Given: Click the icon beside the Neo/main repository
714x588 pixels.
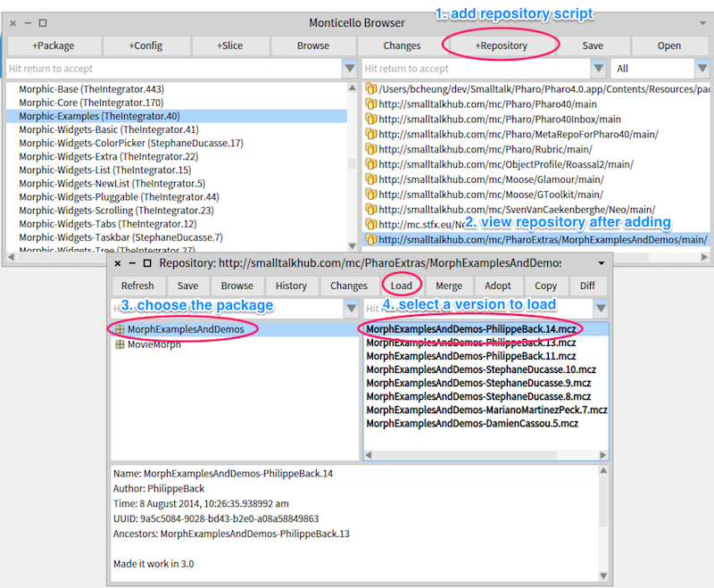Looking at the screenshot, I should [371, 209].
